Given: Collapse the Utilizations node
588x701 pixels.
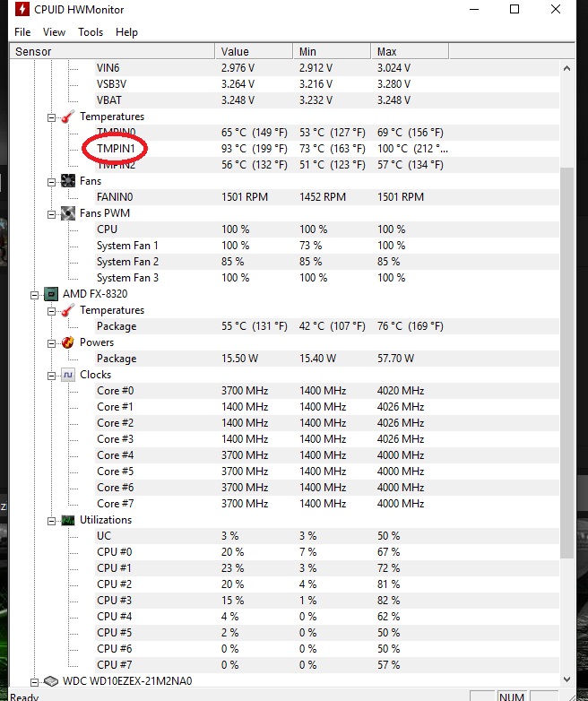Looking at the screenshot, I should coord(51,521).
